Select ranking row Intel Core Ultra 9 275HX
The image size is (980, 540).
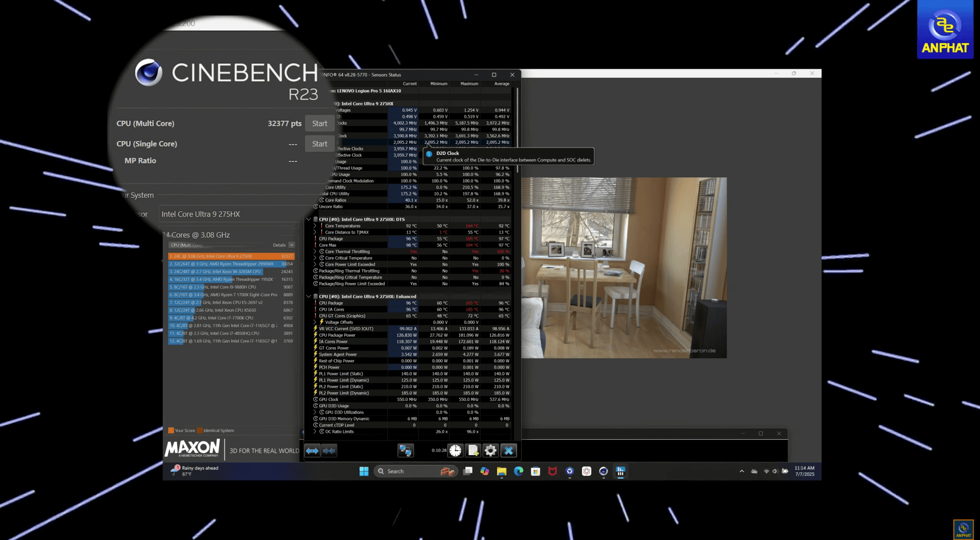coord(231,256)
